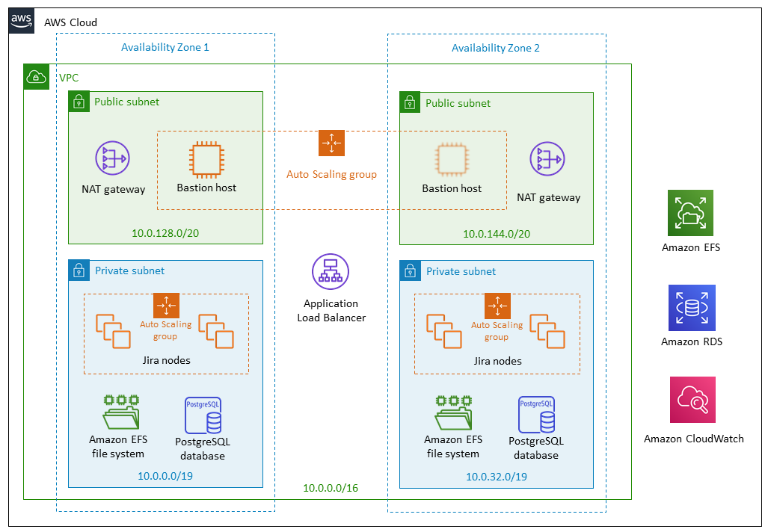
Task: Click the pink Amazon CloudWatch service icon
Action: [692, 400]
